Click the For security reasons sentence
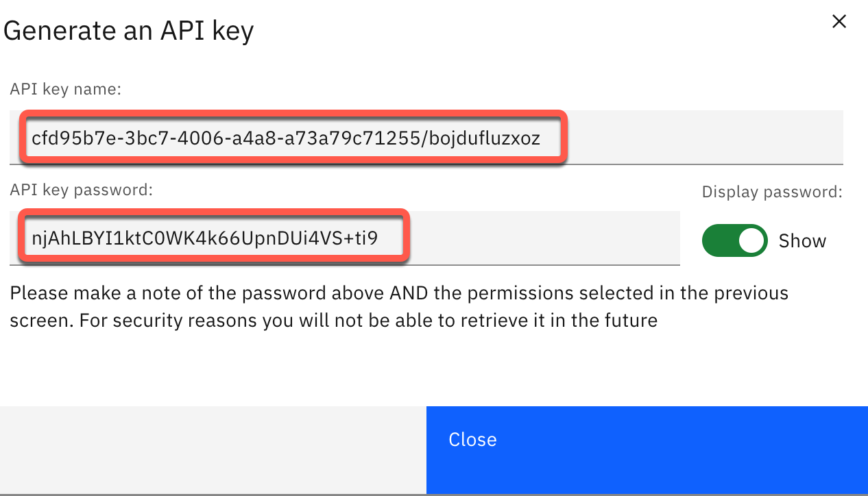 [x=368, y=320]
